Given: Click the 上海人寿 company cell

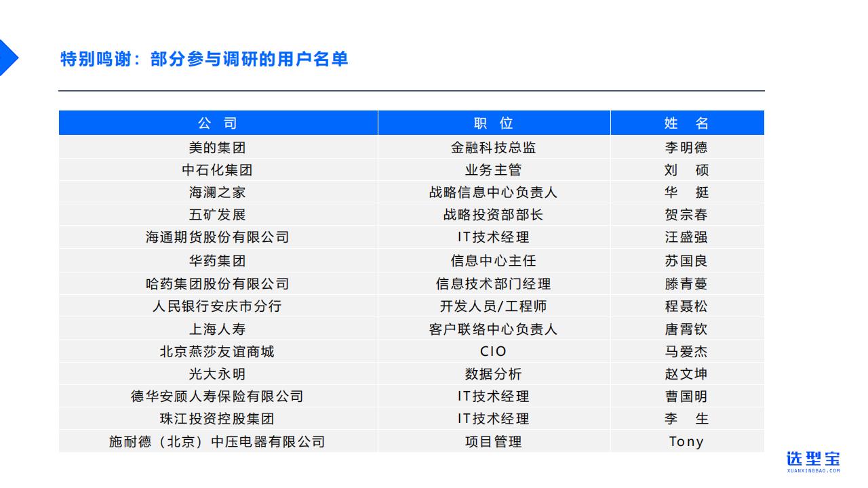Looking at the screenshot, I should [x=218, y=329].
